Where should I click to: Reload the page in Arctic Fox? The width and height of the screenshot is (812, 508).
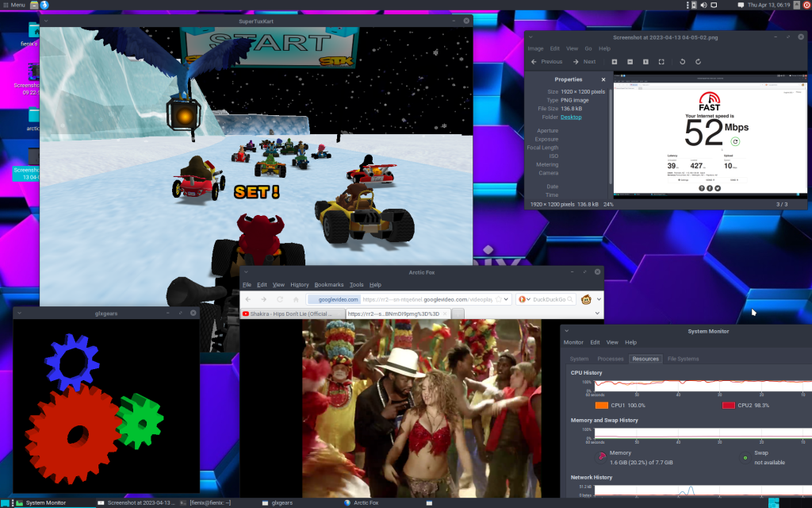pos(280,299)
